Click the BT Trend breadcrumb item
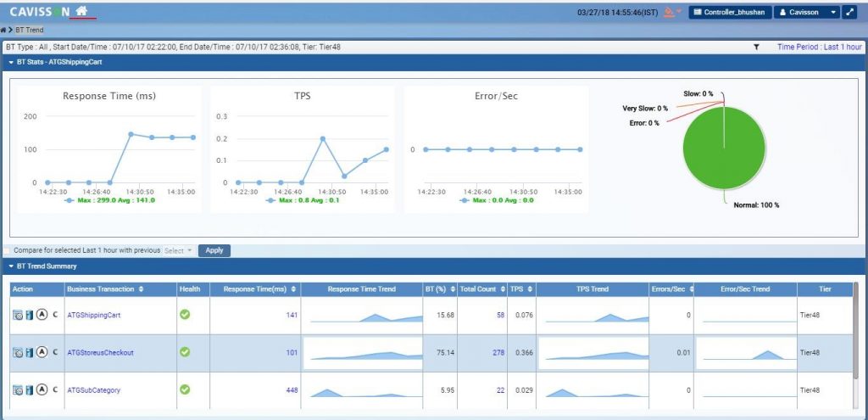 point(30,30)
